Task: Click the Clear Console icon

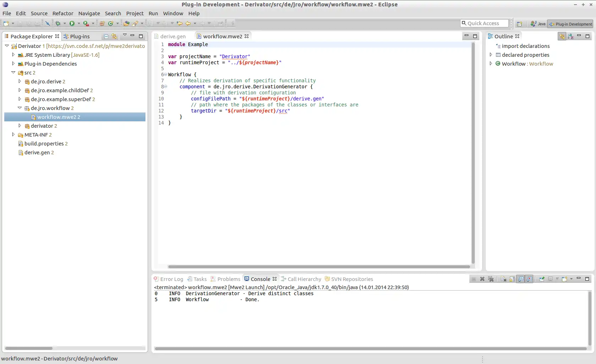Action: [503, 279]
